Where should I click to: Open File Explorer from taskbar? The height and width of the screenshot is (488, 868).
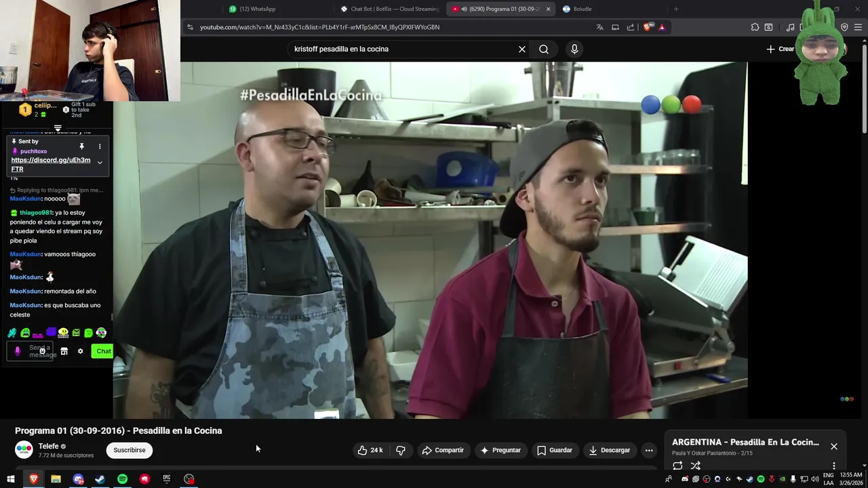pos(56,479)
